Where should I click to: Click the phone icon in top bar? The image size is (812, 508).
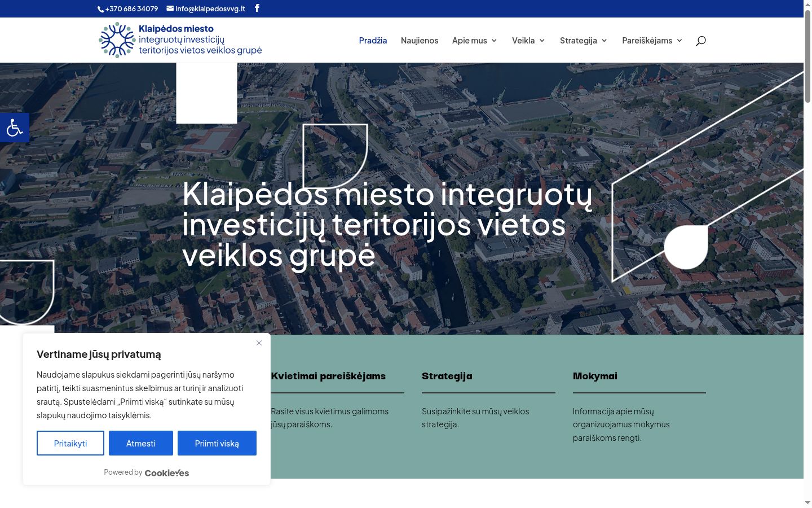coord(101,9)
